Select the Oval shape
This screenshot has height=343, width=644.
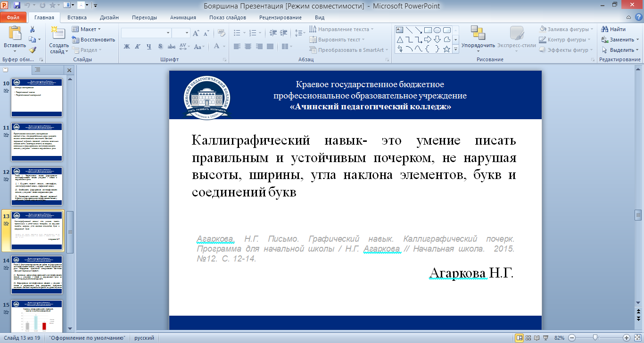click(x=437, y=30)
